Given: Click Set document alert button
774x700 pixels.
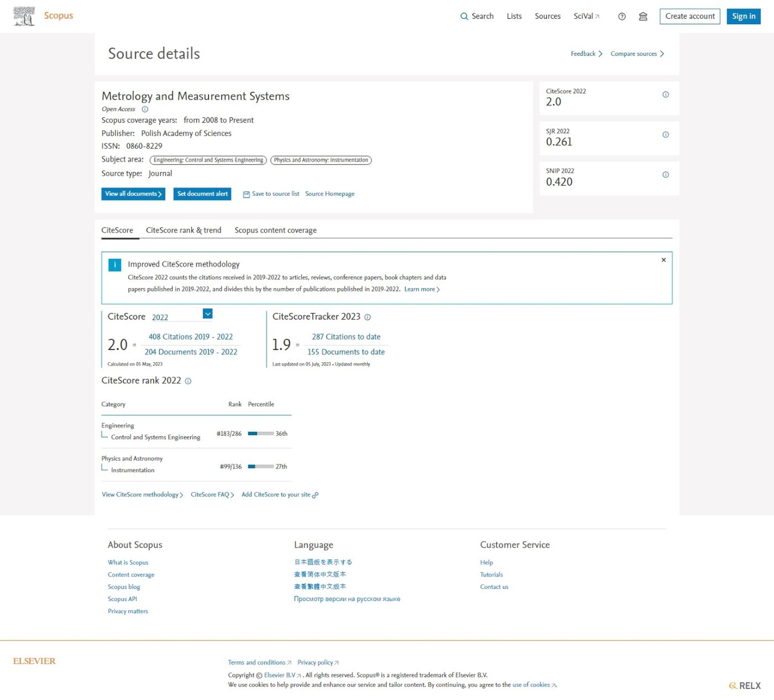Looking at the screenshot, I should coord(202,194).
